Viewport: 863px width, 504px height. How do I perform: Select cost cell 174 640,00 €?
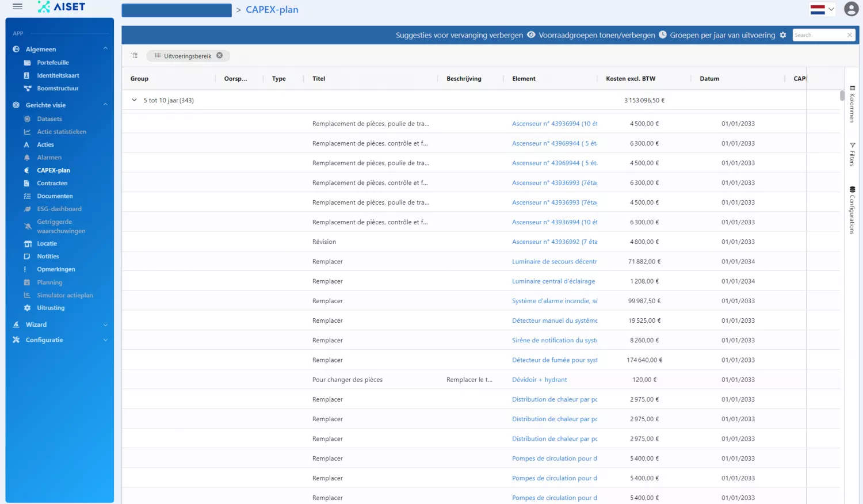644,360
